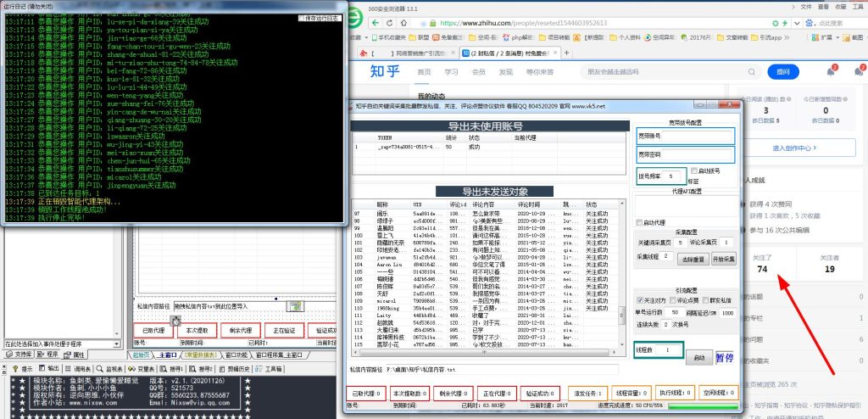The image size is (868, 419).
Task: Enable the 评论点赞 checkbox
Action: coord(673,300)
